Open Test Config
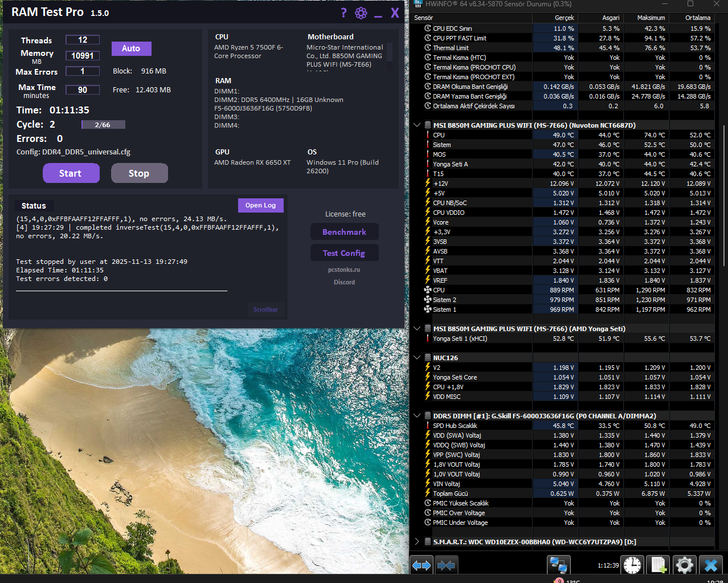This screenshot has width=728, height=583. click(x=345, y=253)
